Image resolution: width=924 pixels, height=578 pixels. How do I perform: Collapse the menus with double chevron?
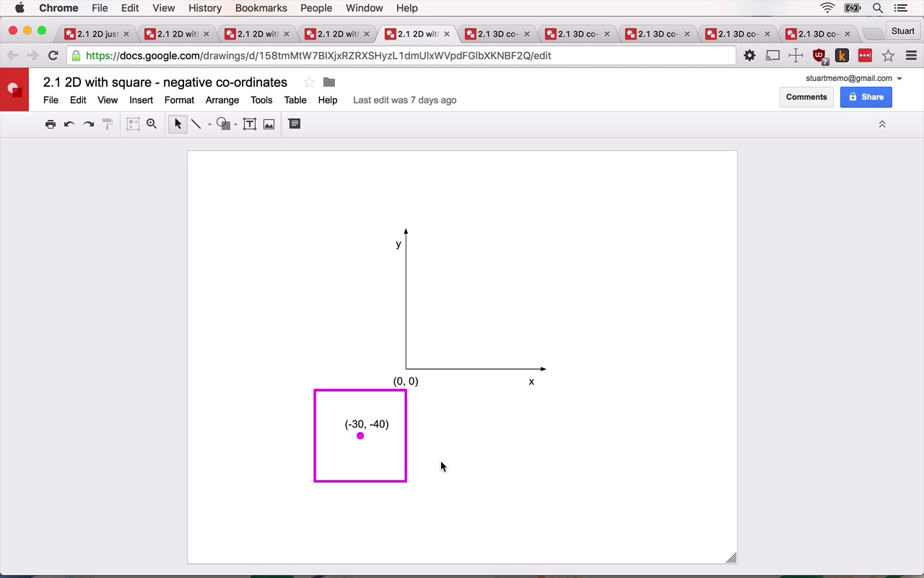881,124
